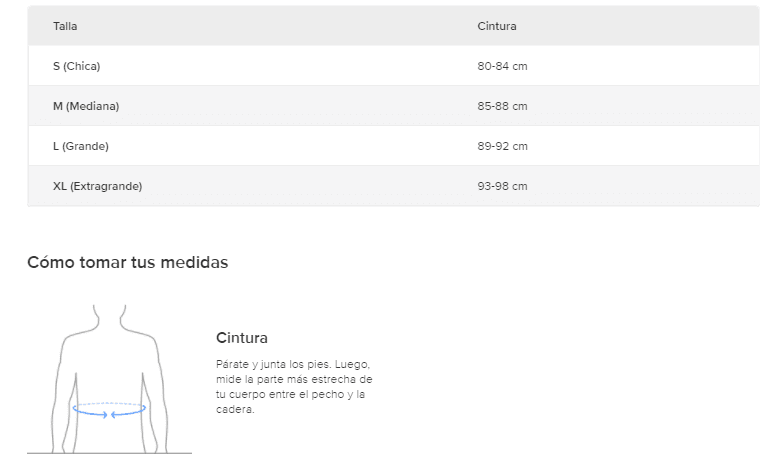The width and height of the screenshot is (783, 464).
Task: Select the Talla column header
Action: (65, 26)
